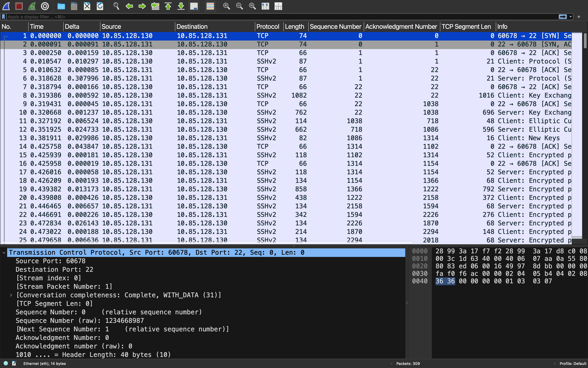The width and height of the screenshot is (588, 368).
Task: Stop the running capture
Action: click(x=19, y=6)
